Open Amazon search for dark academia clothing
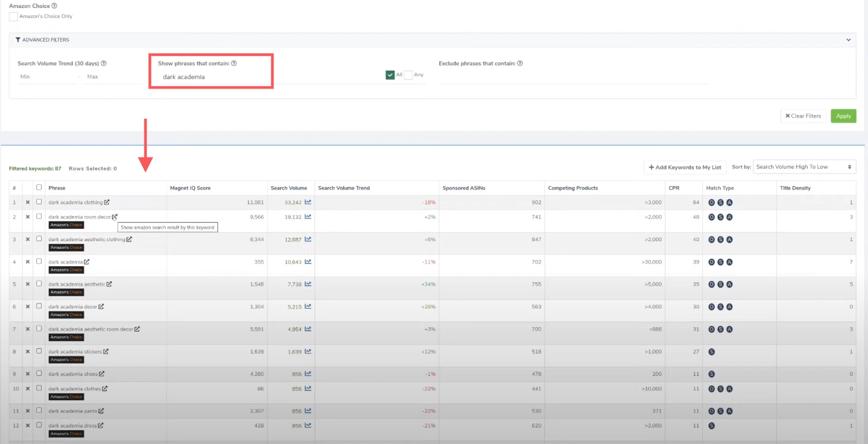 (x=107, y=202)
